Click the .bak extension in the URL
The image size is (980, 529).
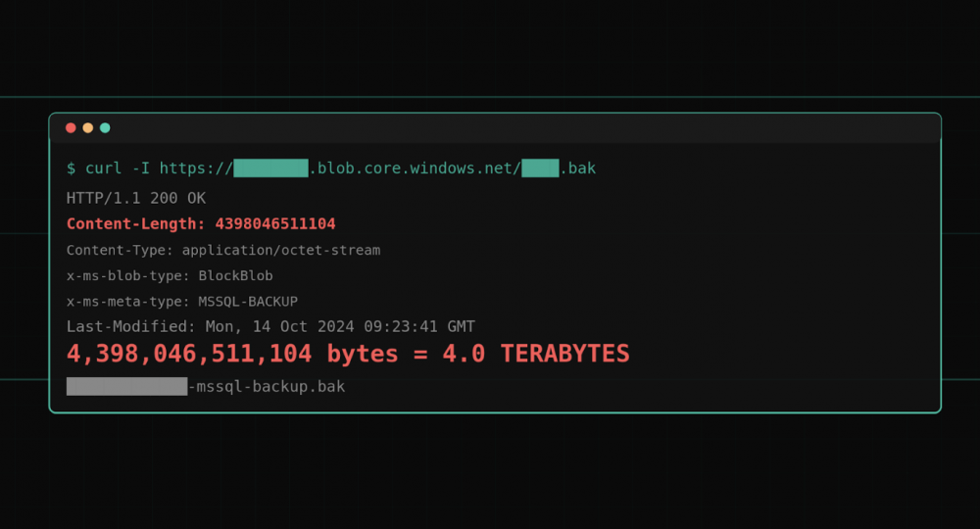[578, 168]
